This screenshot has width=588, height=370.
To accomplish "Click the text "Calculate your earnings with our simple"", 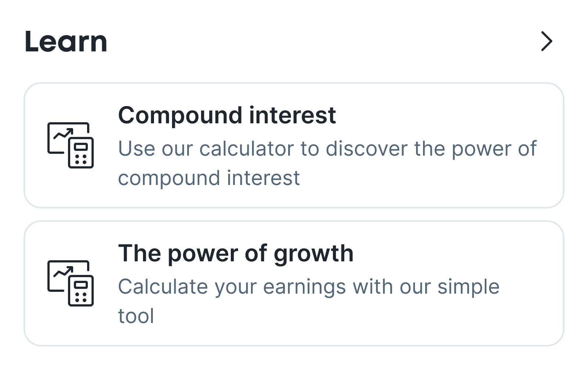I will tap(309, 287).
